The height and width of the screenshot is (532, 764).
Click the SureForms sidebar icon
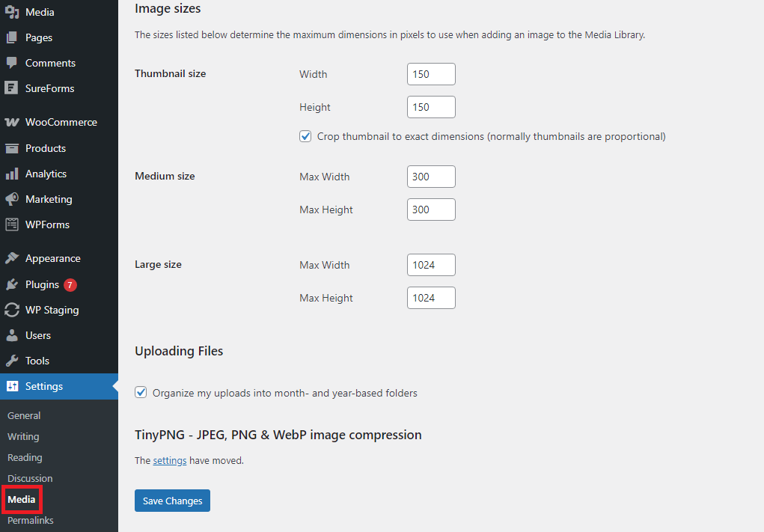[13, 88]
